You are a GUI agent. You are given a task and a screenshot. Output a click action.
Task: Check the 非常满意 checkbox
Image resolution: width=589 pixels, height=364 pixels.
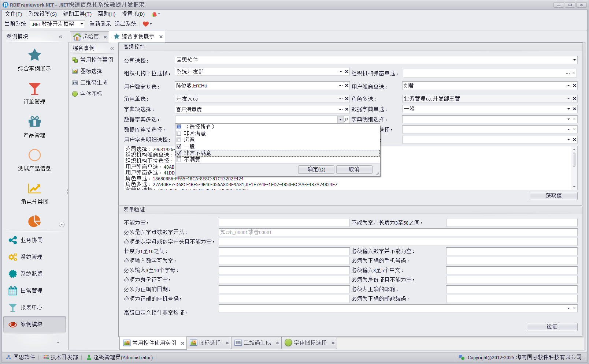[179, 134]
